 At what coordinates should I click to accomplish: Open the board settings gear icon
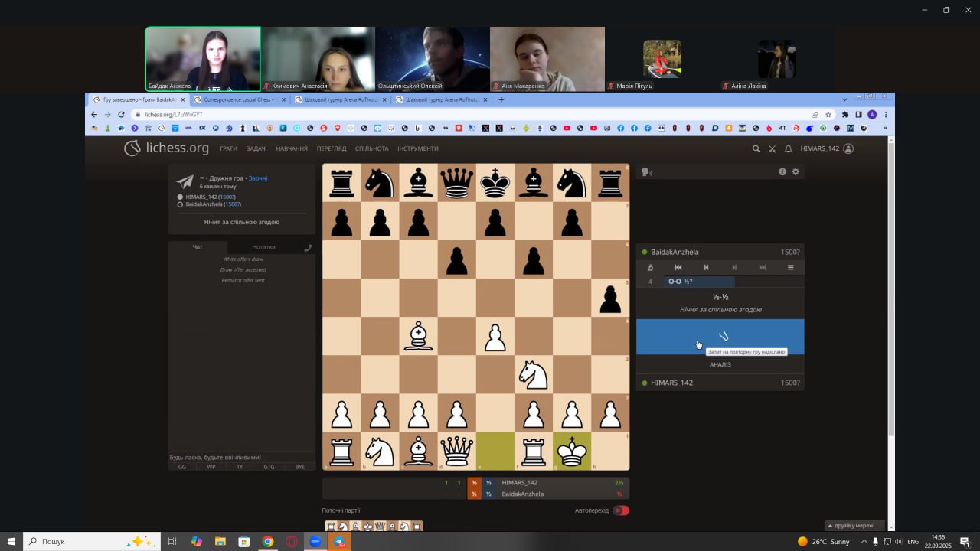tap(795, 171)
